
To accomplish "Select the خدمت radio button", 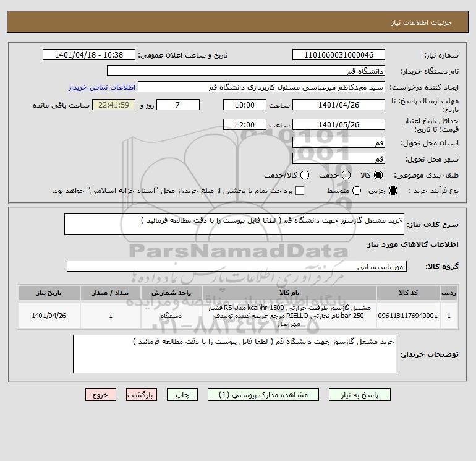I will click(346, 175).
